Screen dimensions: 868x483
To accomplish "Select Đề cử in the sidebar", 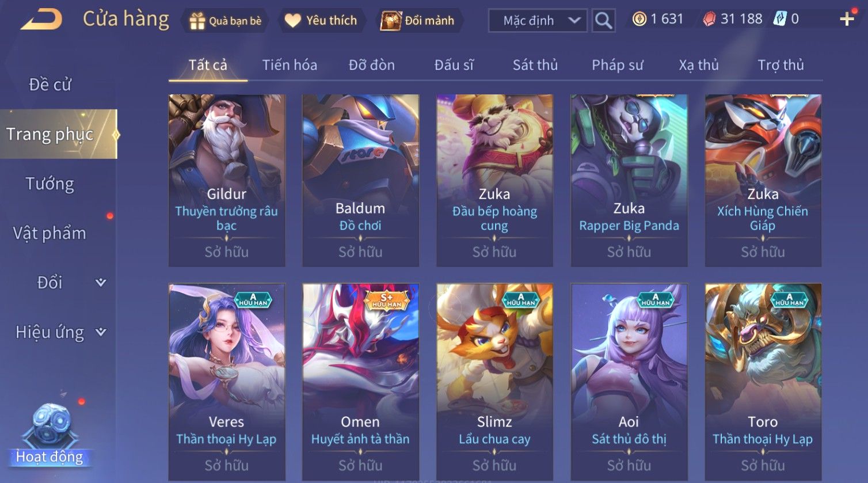I will point(50,85).
